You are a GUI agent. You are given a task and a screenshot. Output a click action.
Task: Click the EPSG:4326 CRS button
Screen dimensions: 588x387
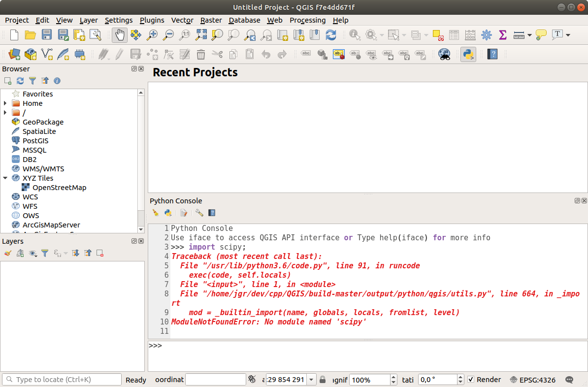pos(533,380)
